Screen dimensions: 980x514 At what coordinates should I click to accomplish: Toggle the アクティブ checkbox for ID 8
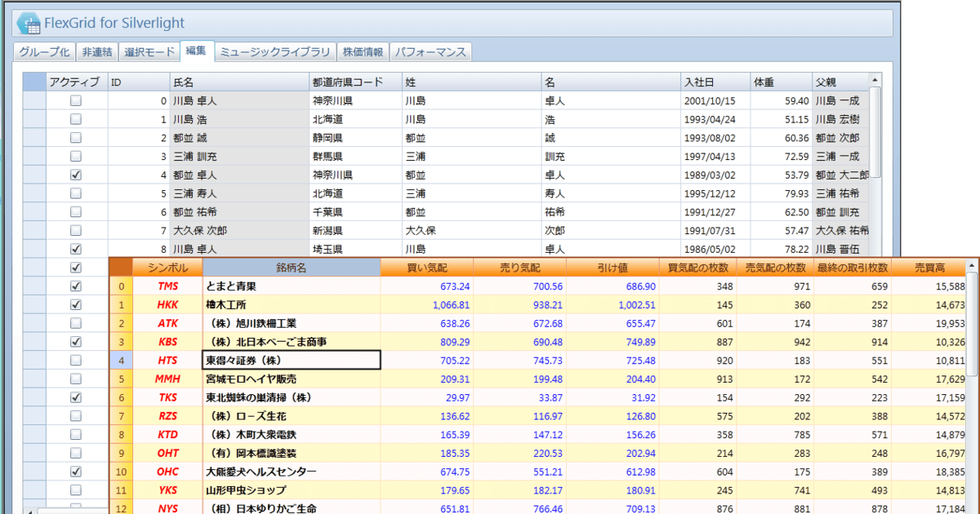coord(76,248)
